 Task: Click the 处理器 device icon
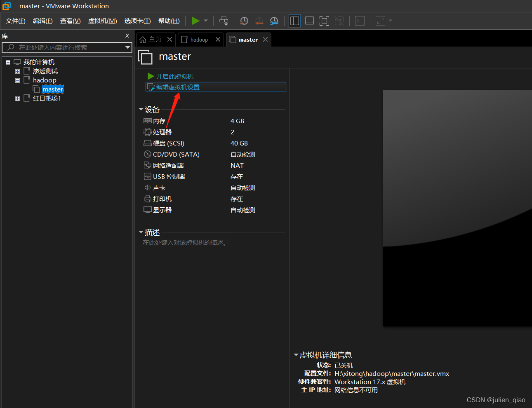(x=148, y=132)
